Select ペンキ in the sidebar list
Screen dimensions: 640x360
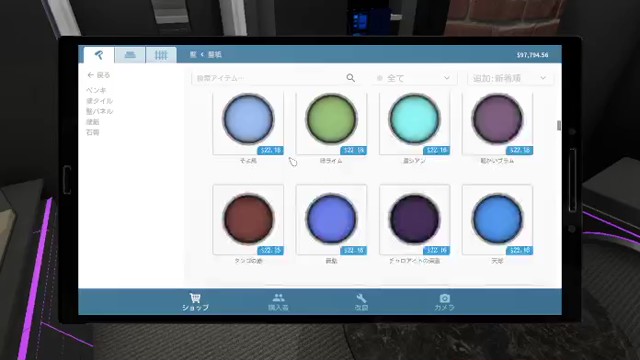96,90
